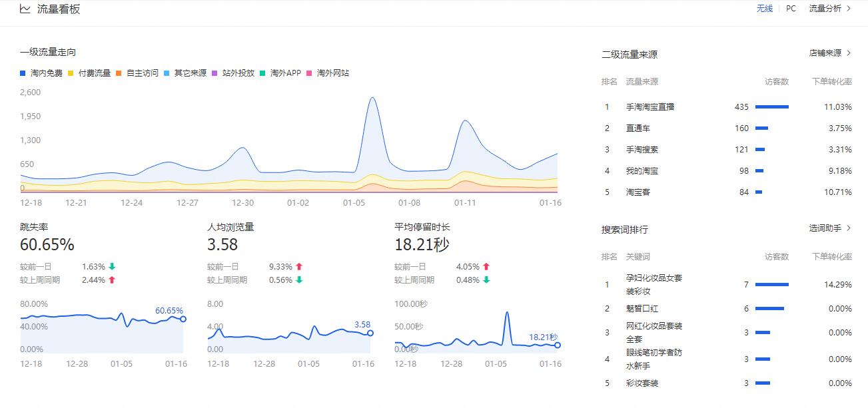
Task: Click the 直通车 visitor count bar
Action: 761,128
